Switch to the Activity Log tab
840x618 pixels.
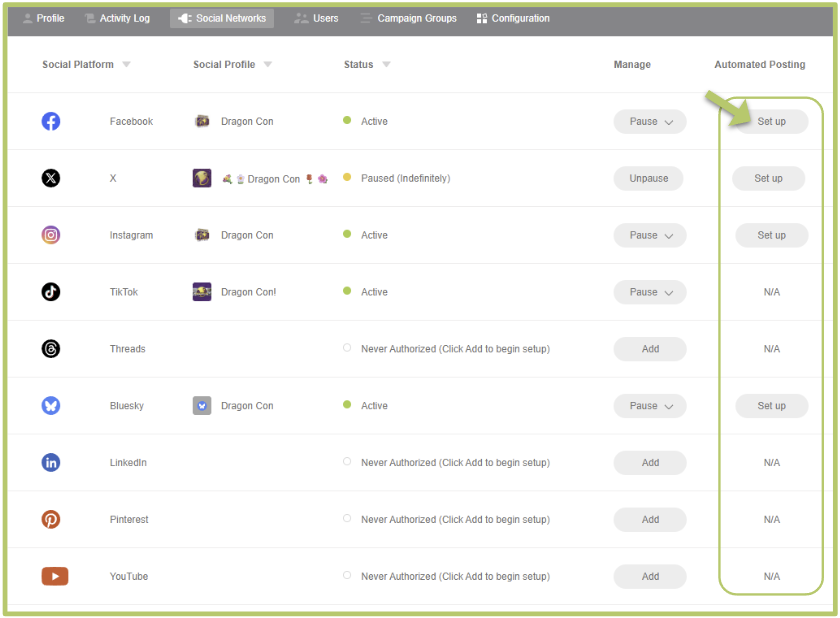click(x=117, y=18)
